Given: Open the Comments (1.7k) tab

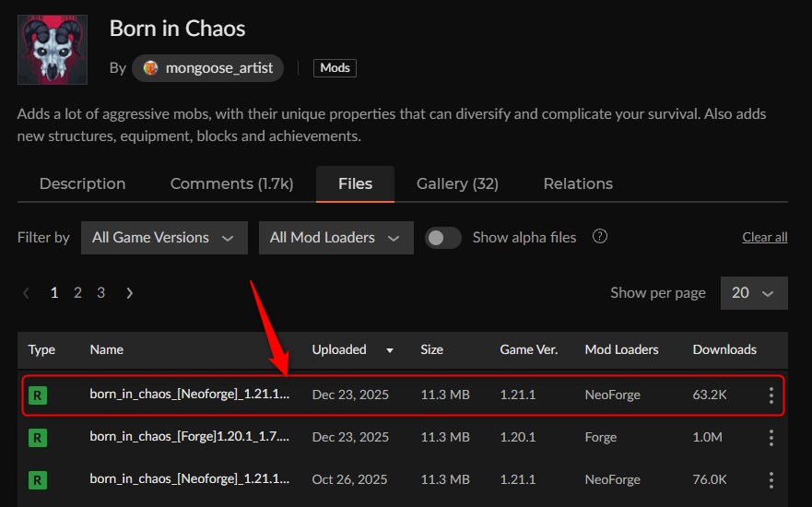Looking at the screenshot, I should coord(231,183).
